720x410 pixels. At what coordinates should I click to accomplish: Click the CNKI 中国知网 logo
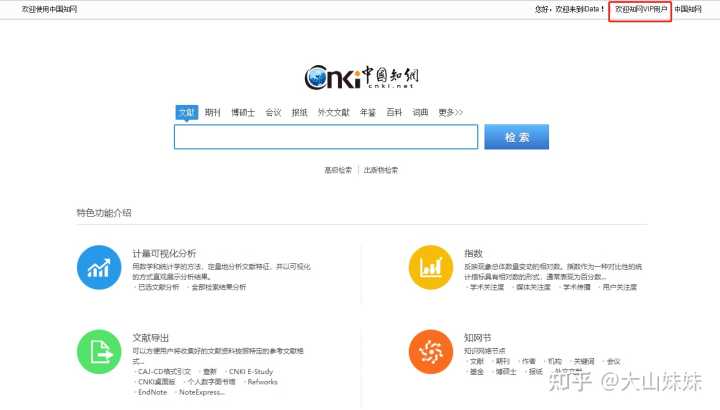coord(360,77)
